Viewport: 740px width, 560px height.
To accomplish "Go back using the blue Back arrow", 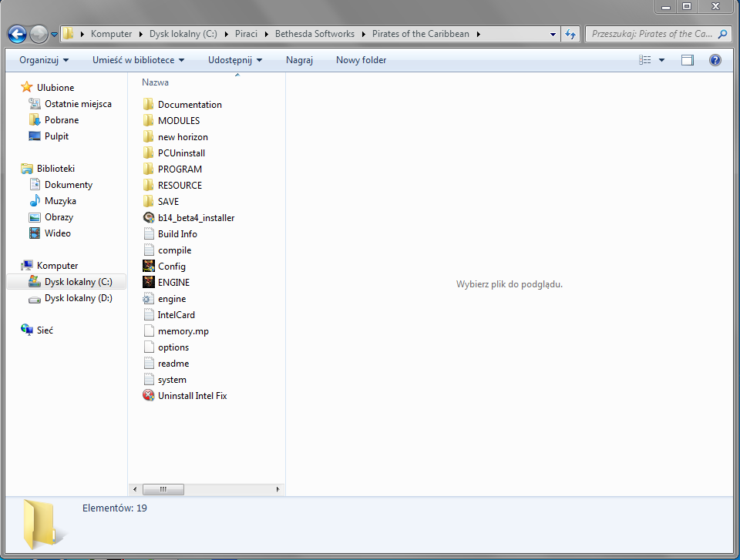I will pyautogui.click(x=18, y=34).
